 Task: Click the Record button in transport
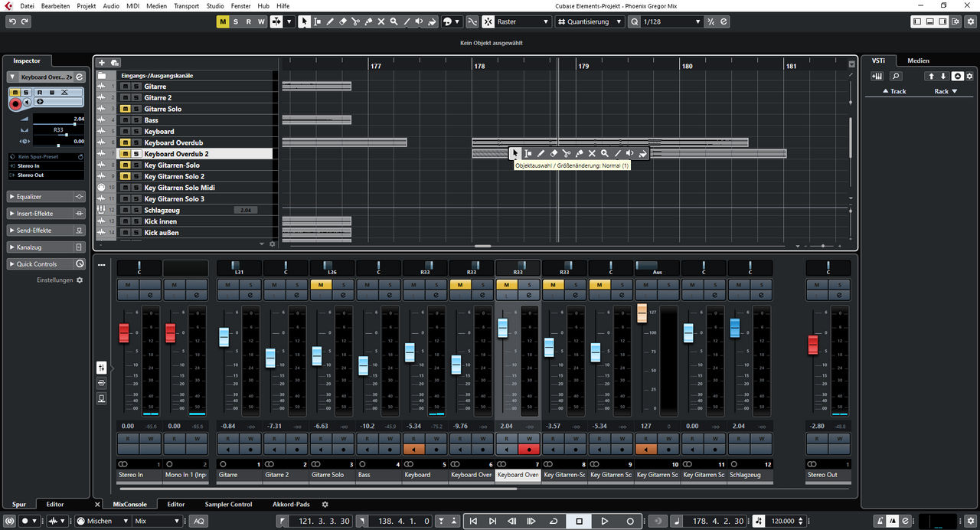630,521
